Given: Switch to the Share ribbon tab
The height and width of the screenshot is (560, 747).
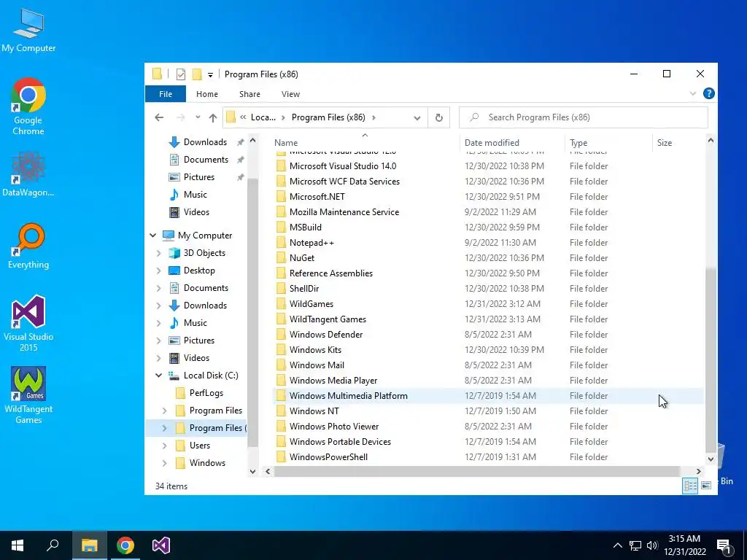Looking at the screenshot, I should click(x=249, y=94).
